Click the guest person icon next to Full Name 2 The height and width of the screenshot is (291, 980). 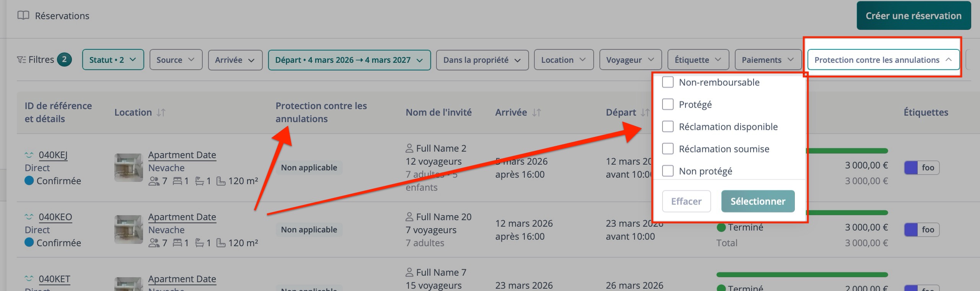pyautogui.click(x=409, y=148)
